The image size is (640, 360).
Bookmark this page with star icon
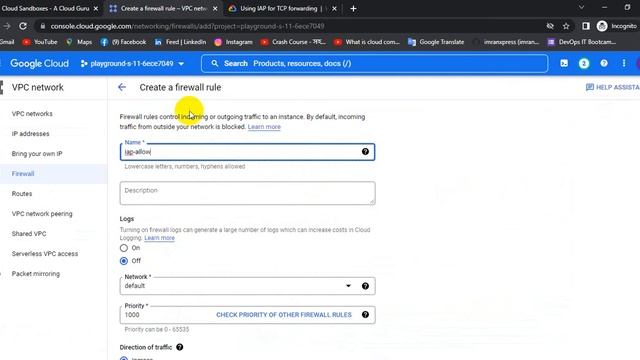point(566,26)
